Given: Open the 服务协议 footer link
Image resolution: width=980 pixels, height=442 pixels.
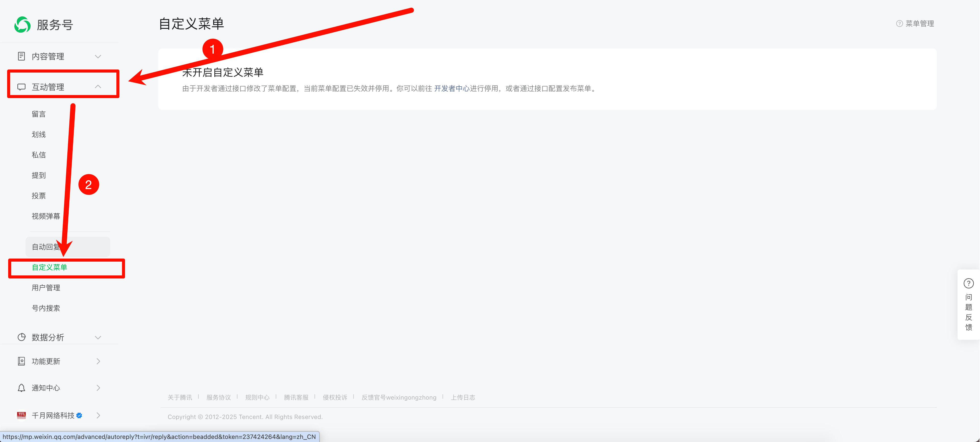Looking at the screenshot, I should 219,398.
